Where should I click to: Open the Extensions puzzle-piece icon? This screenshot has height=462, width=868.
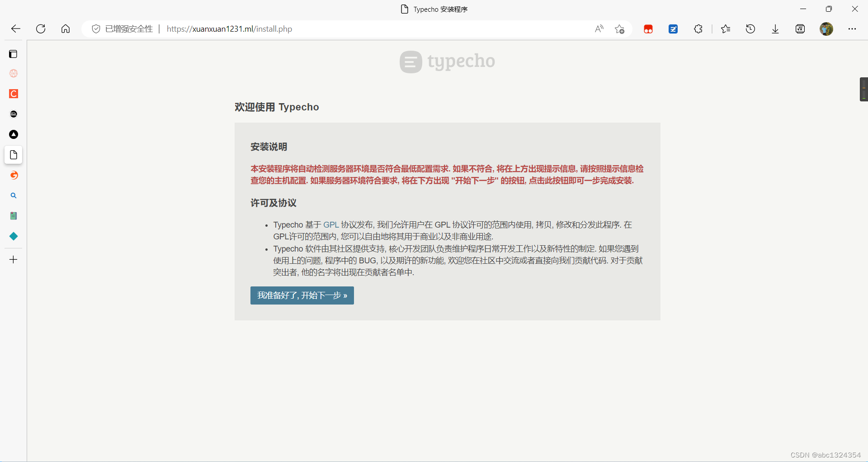(698, 29)
